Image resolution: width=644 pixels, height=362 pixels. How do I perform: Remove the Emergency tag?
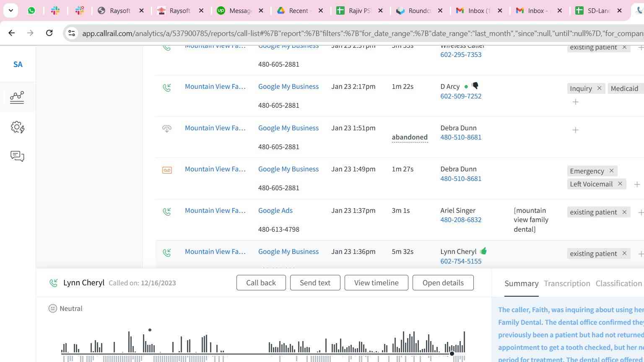click(x=611, y=171)
